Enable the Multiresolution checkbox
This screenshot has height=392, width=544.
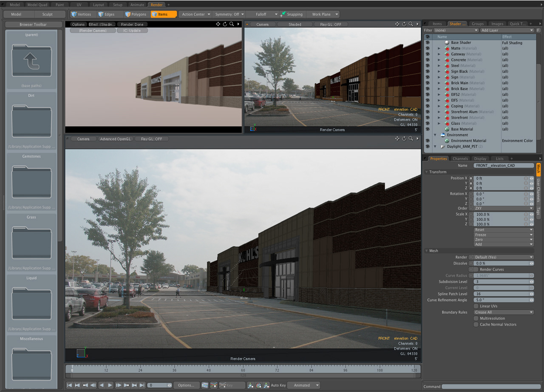click(476, 318)
